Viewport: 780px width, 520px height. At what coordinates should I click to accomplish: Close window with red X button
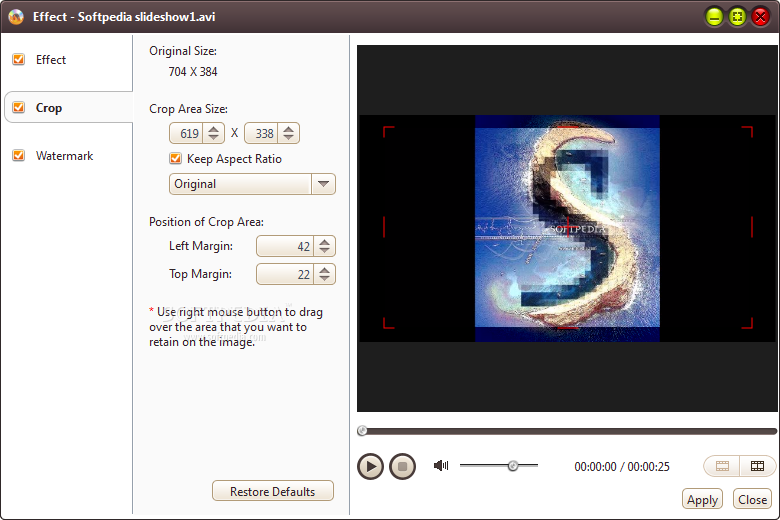[x=761, y=17]
